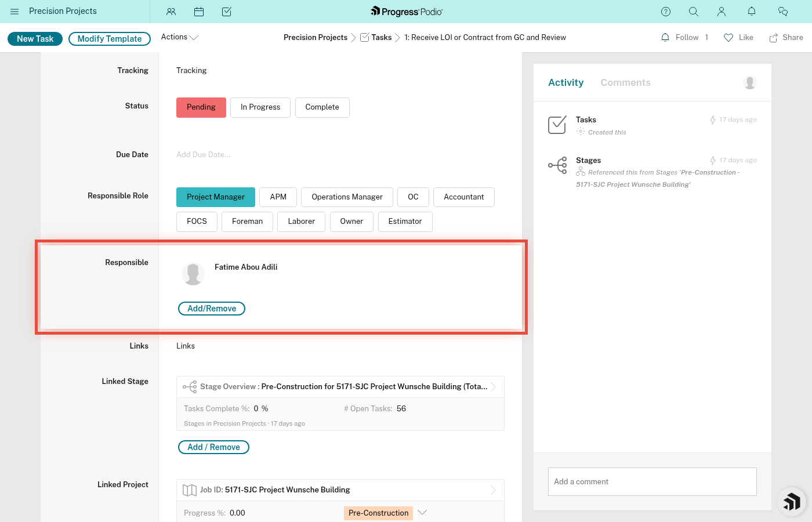The height and width of the screenshot is (522, 812).
Task: Open the notifications bell icon
Action: click(751, 12)
